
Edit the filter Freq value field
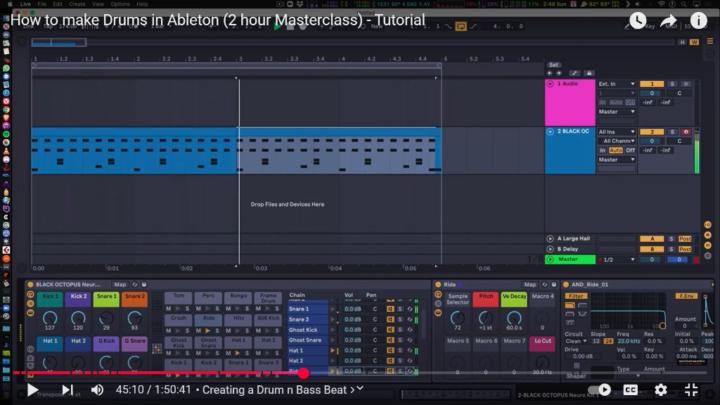[x=628, y=341]
